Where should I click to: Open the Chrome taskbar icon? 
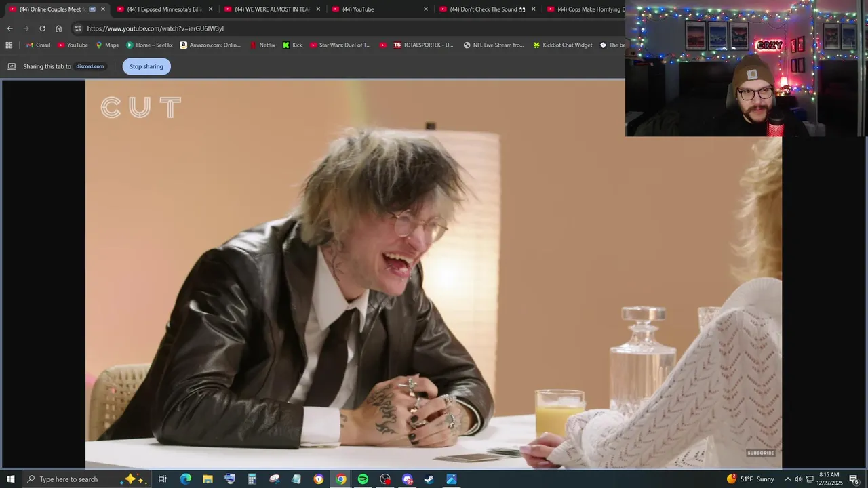(340, 479)
